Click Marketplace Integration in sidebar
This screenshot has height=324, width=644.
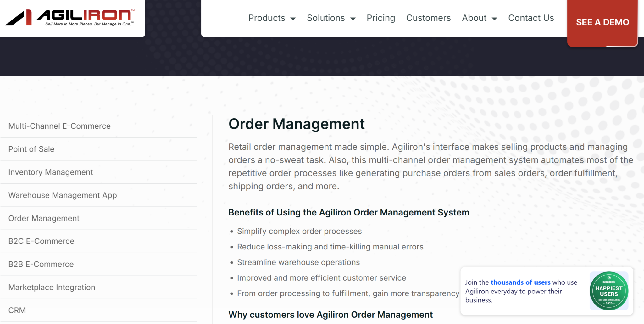point(52,287)
